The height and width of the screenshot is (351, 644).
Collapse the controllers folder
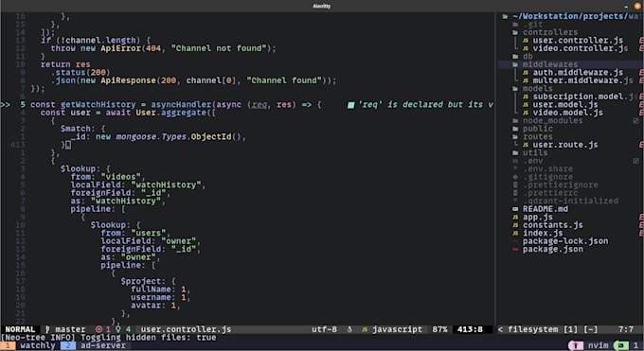click(550, 32)
